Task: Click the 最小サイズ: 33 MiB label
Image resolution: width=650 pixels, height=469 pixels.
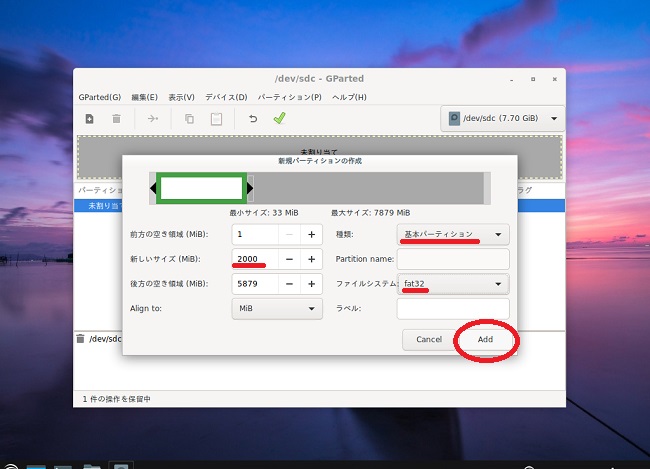Action: click(x=264, y=213)
